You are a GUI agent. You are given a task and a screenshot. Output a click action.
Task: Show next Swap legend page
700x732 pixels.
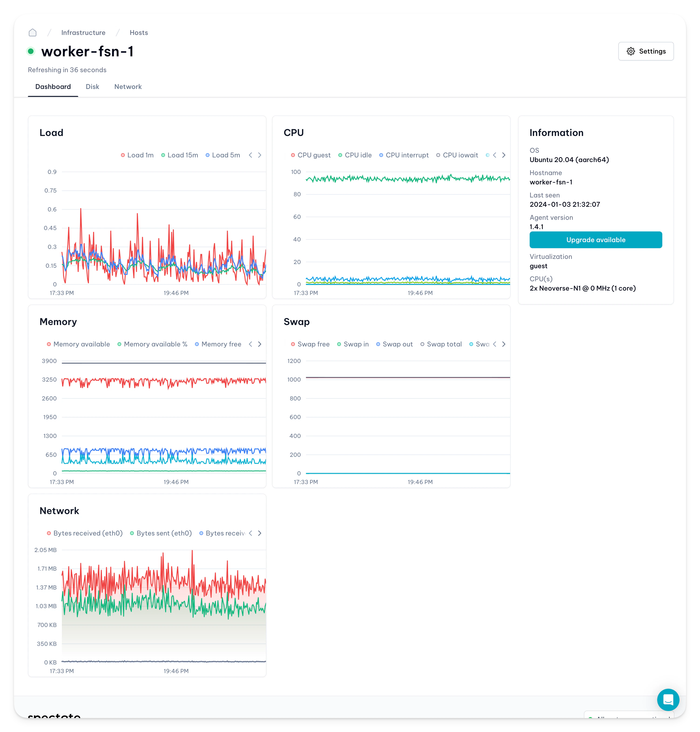click(x=504, y=344)
